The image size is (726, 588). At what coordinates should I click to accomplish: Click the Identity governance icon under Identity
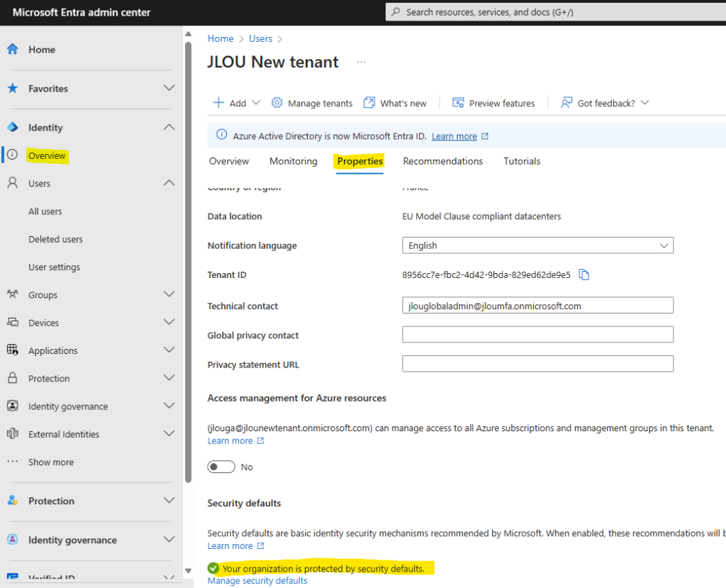point(13,406)
